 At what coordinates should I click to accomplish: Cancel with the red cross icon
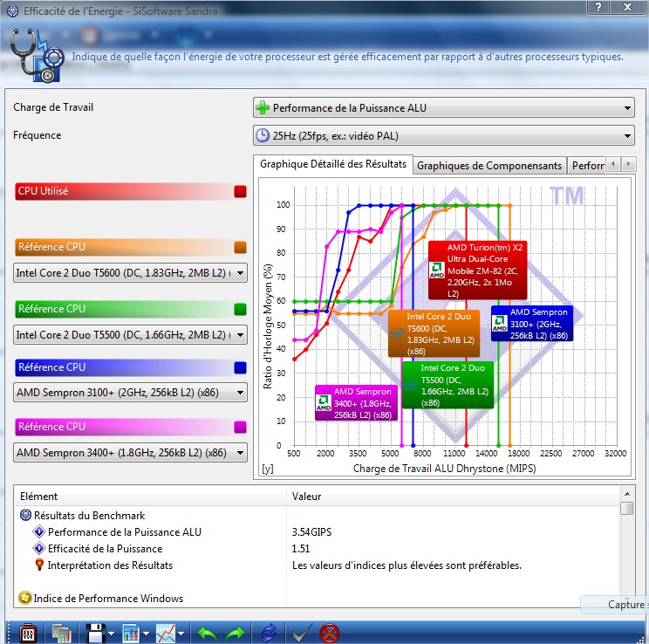coord(330,634)
